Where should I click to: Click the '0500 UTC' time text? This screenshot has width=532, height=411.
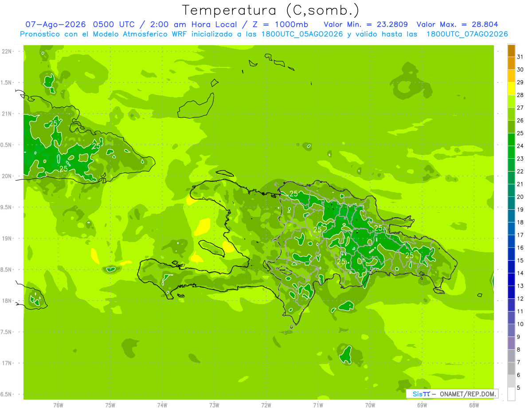115,24
